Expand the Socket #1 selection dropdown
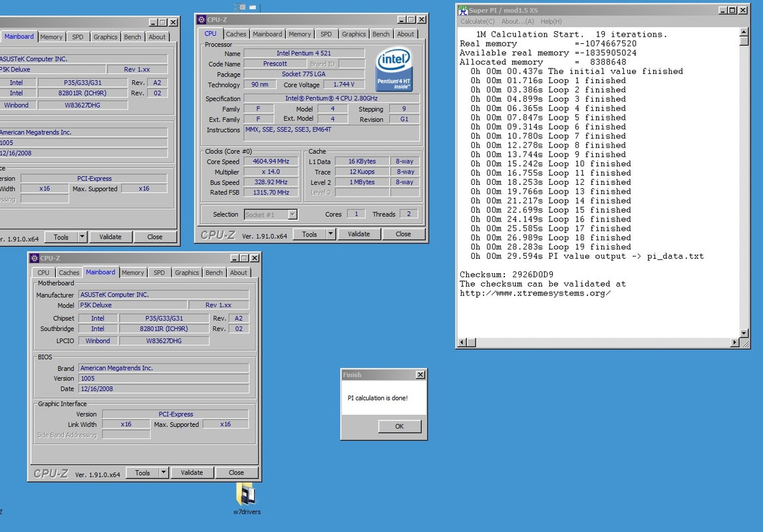 tap(292, 214)
